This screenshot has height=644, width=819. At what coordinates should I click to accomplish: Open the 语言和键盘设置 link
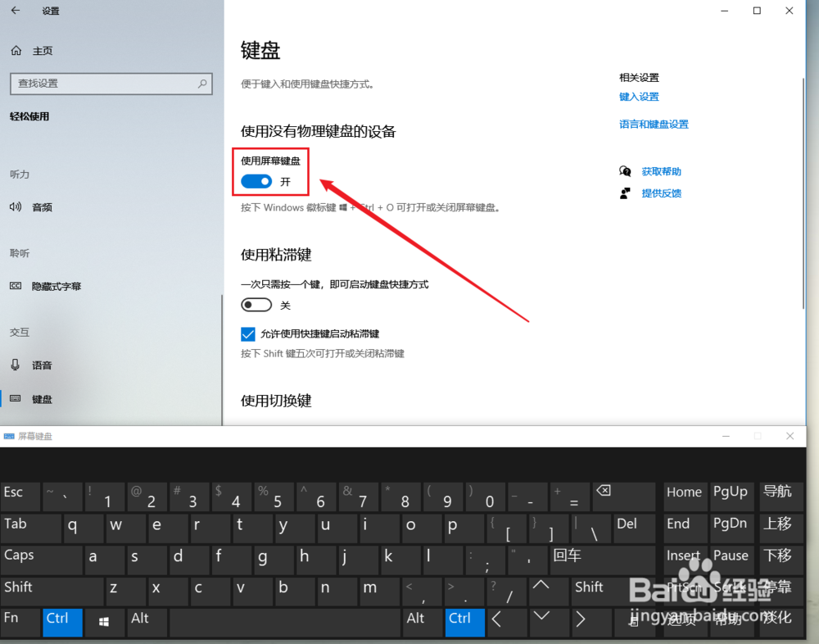coord(654,125)
